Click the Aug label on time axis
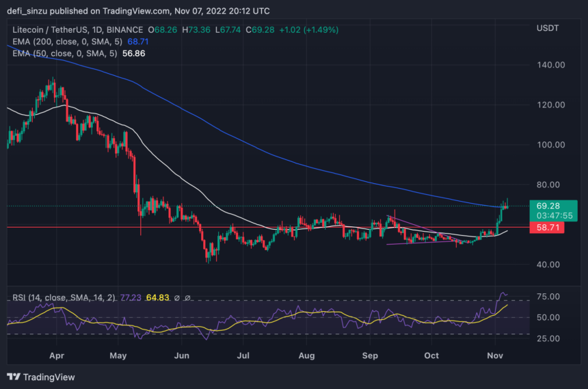 pos(307,356)
